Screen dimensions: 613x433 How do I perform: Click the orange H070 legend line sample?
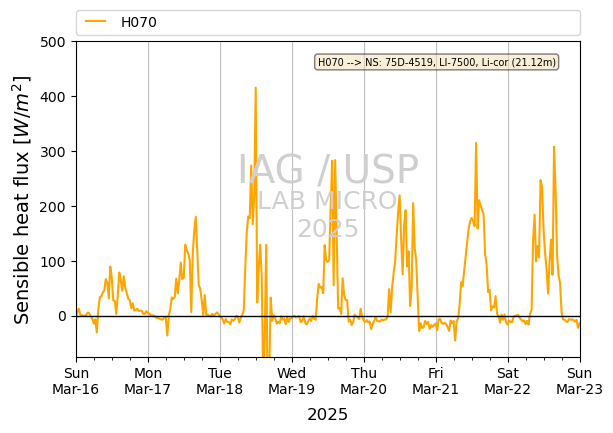tap(96, 22)
